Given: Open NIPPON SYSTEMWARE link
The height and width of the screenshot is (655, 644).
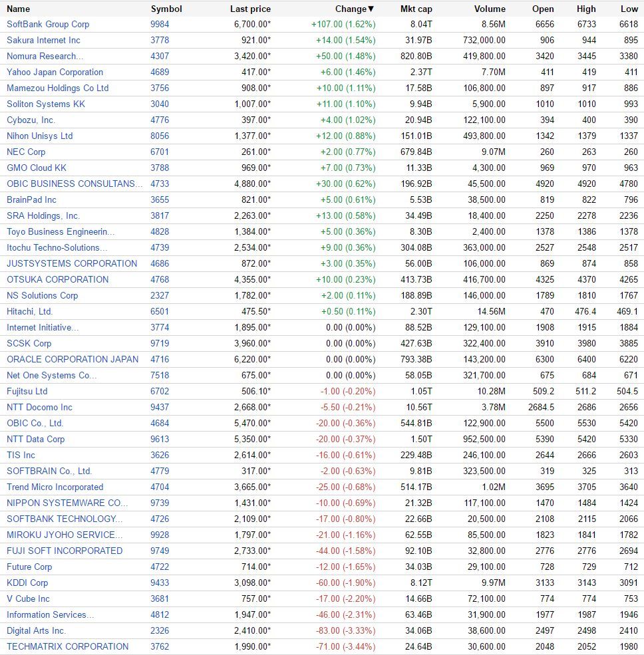Looking at the screenshot, I should point(67,503).
